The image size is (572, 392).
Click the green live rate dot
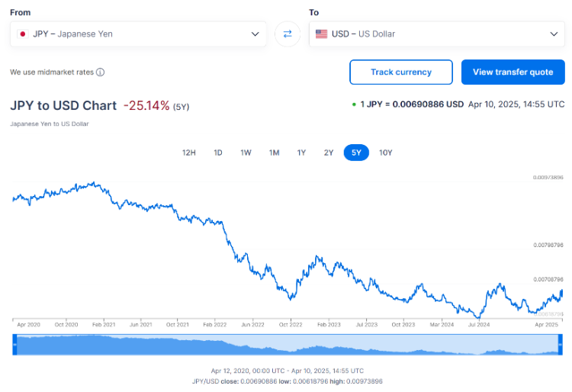pyautogui.click(x=354, y=104)
